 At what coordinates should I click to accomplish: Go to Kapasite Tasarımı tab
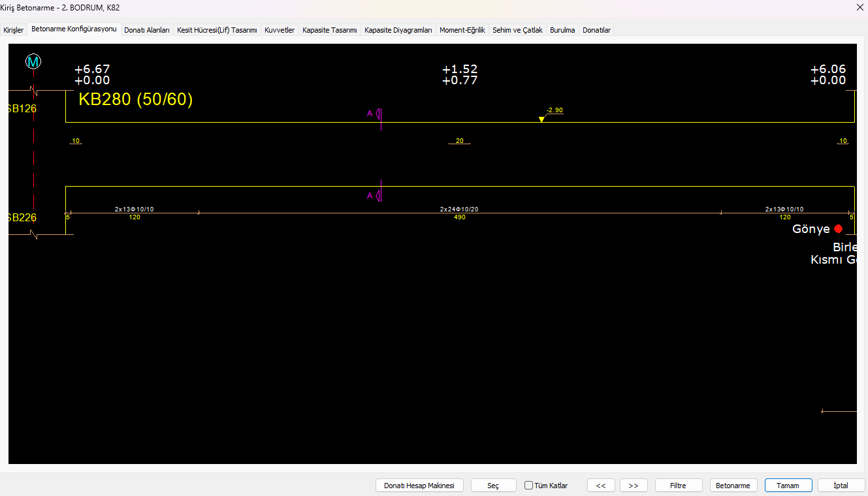coord(330,30)
